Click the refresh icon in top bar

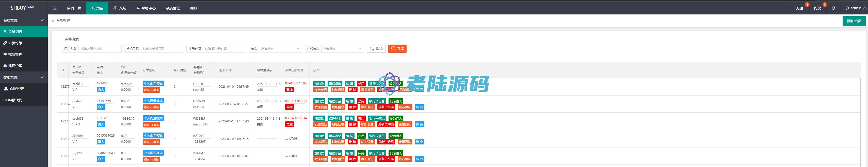pos(833,8)
